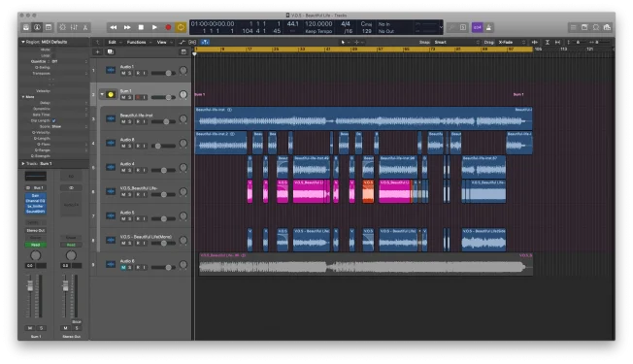This screenshot has width=633, height=364.
Task: Unmute the Audio 6 track
Action: [x=123, y=267]
